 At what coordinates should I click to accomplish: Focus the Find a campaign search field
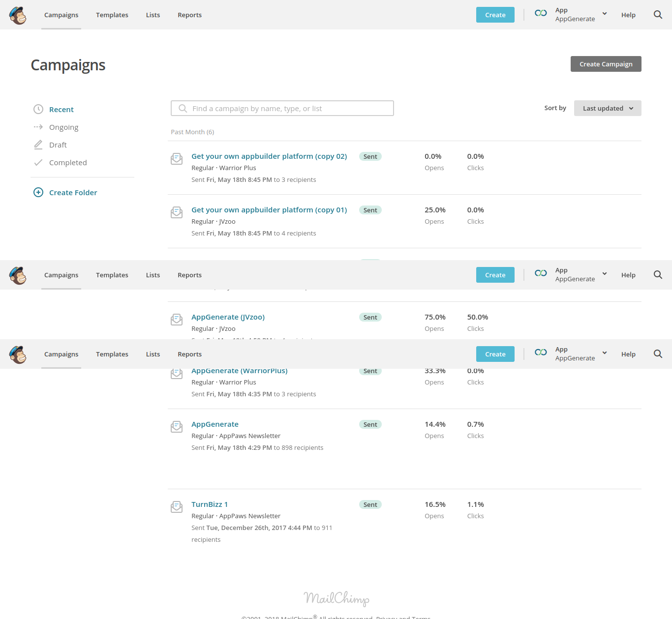282,108
